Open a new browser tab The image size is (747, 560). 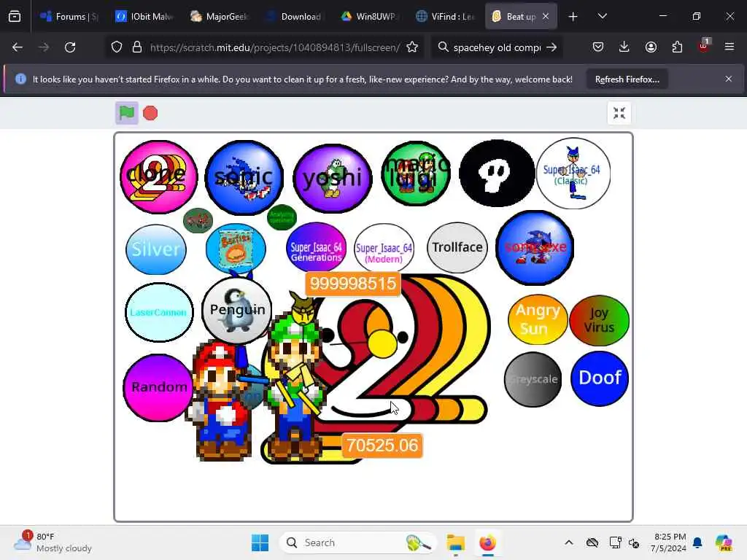click(x=573, y=17)
